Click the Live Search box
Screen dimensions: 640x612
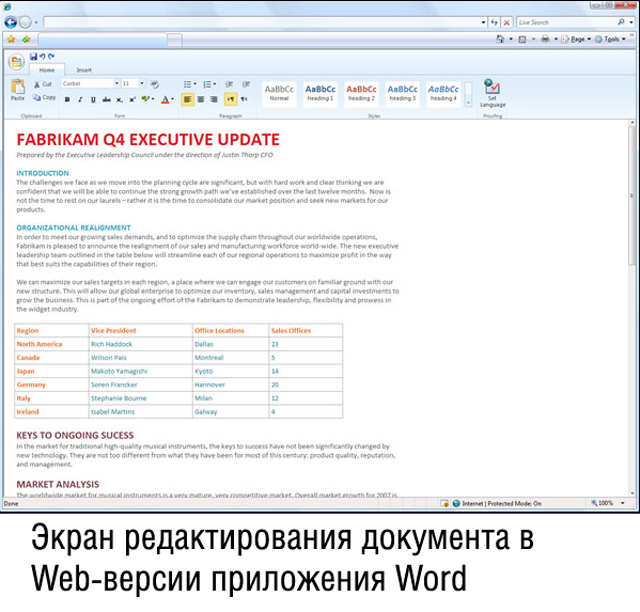(567, 22)
